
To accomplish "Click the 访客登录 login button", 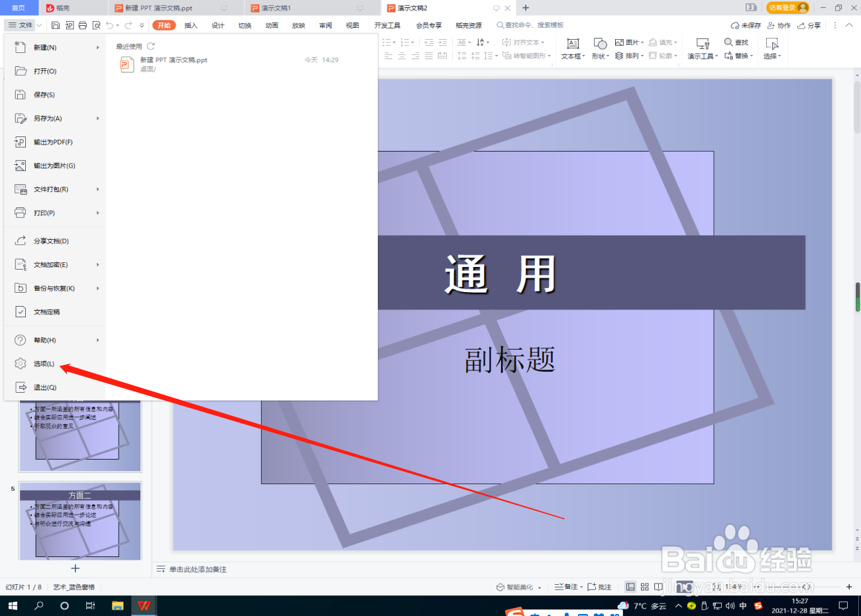I will tap(787, 8).
